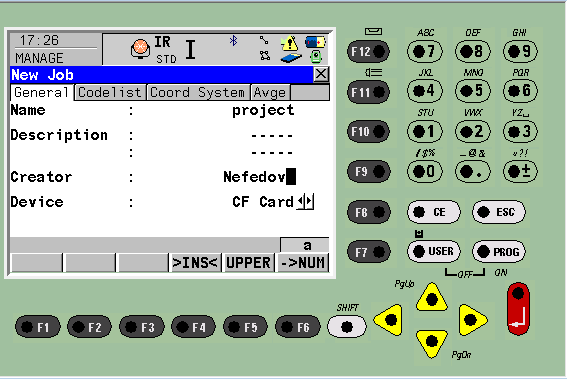Push the F7 function key
The width and height of the screenshot is (567, 379).
(x=368, y=252)
